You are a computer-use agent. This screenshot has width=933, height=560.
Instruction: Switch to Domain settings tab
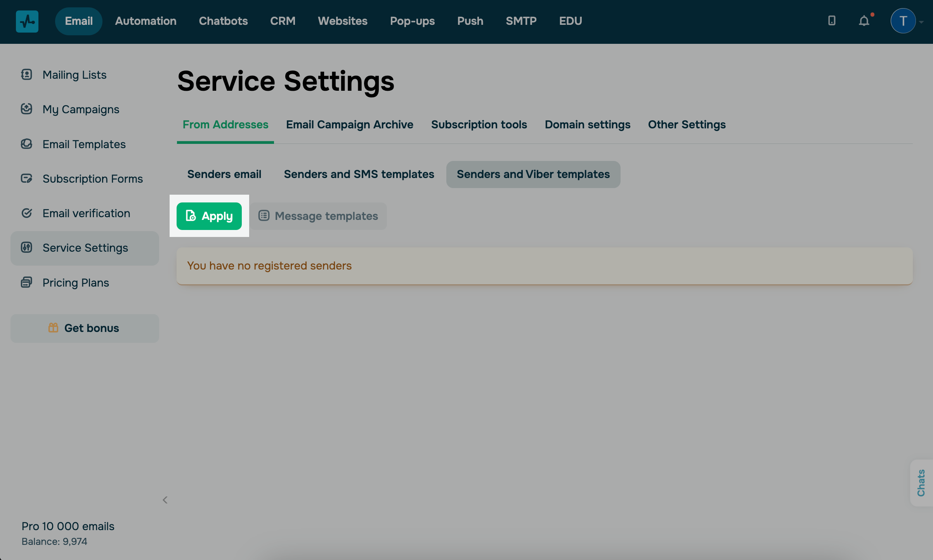click(587, 124)
